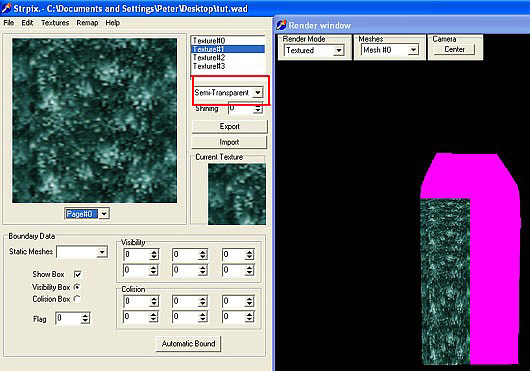Select Texture#1 in the texture list
The width and height of the screenshot is (530, 371).
pyautogui.click(x=228, y=49)
